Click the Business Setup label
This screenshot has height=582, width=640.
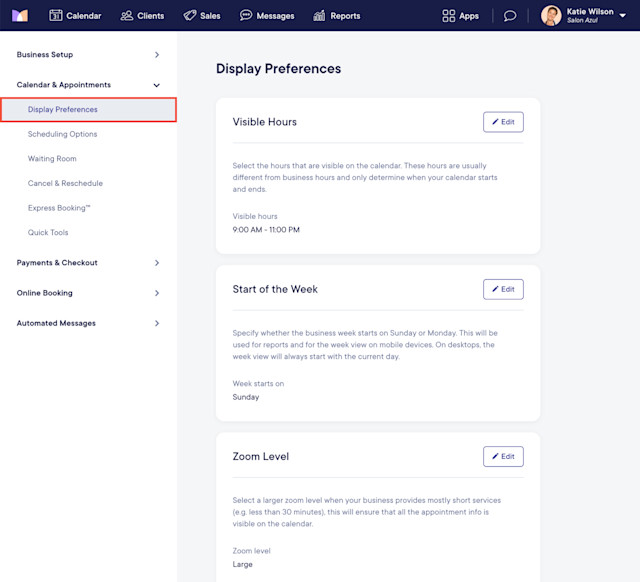(x=45, y=55)
